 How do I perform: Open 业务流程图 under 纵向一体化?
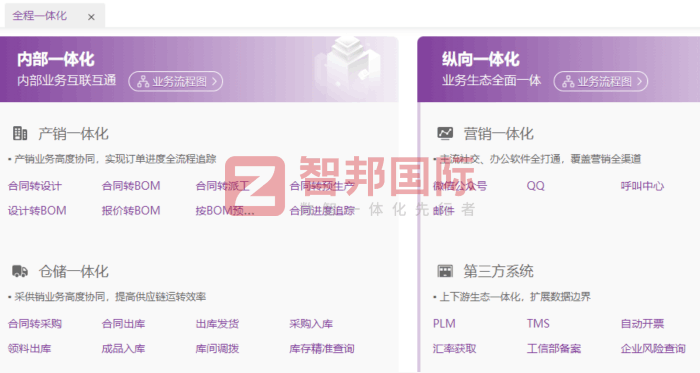click(x=600, y=81)
